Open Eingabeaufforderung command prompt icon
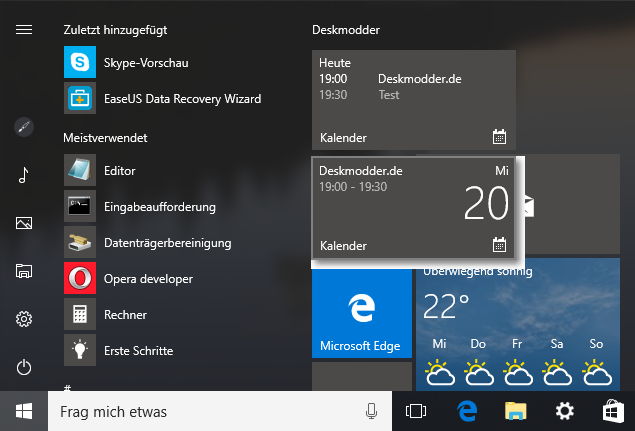The height and width of the screenshot is (431, 635). [80, 206]
